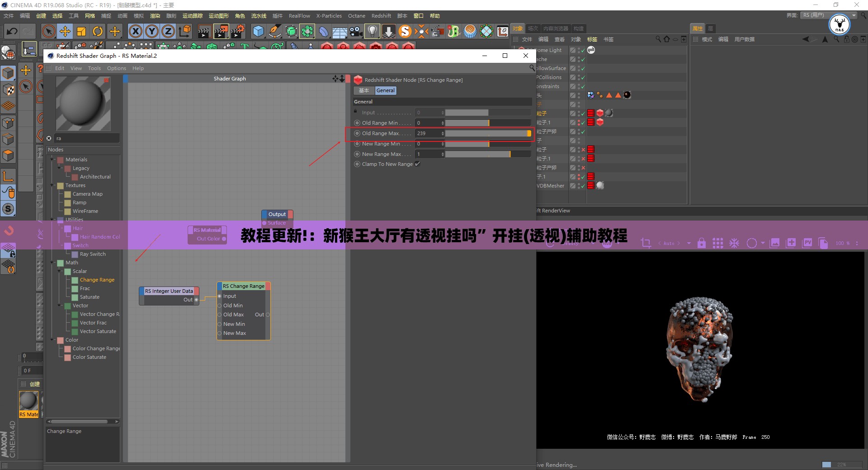
Task: Select the Live Selection cursor tool
Action: [48, 31]
